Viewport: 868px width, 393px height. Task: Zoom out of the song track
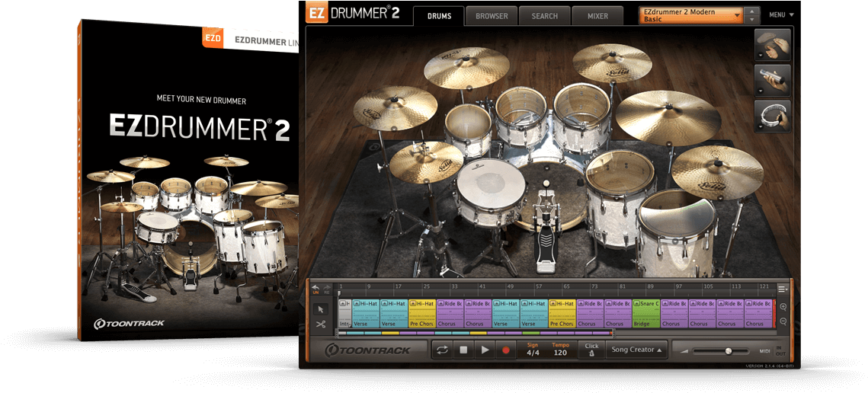coord(783,321)
